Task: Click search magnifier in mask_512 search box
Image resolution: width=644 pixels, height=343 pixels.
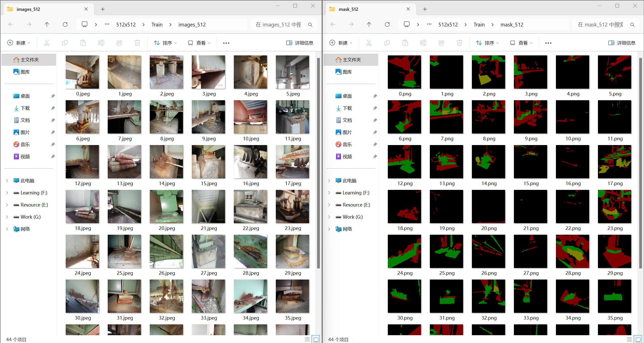Action: (x=632, y=25)
